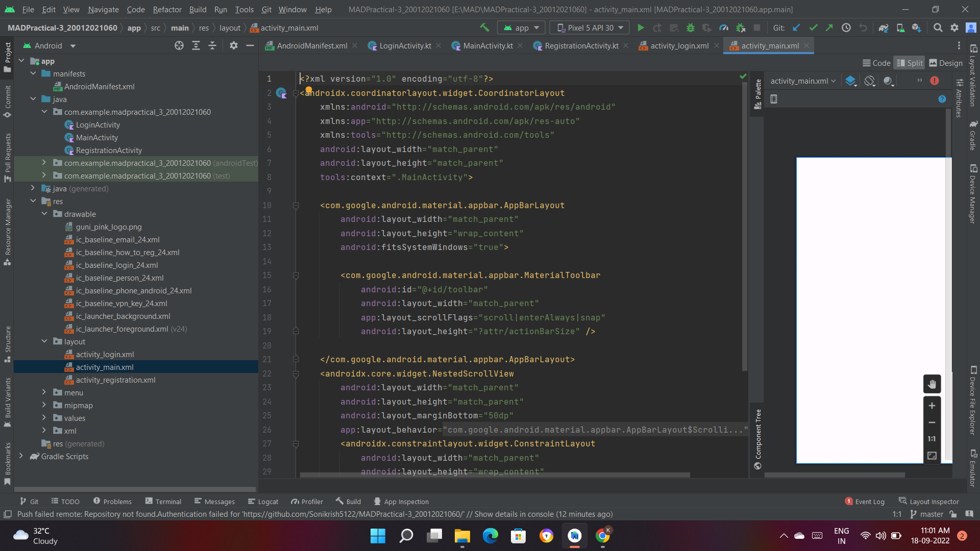The image size is (980, 551).
Task: Click the blue help question mark icon
Action: [942, 99]
